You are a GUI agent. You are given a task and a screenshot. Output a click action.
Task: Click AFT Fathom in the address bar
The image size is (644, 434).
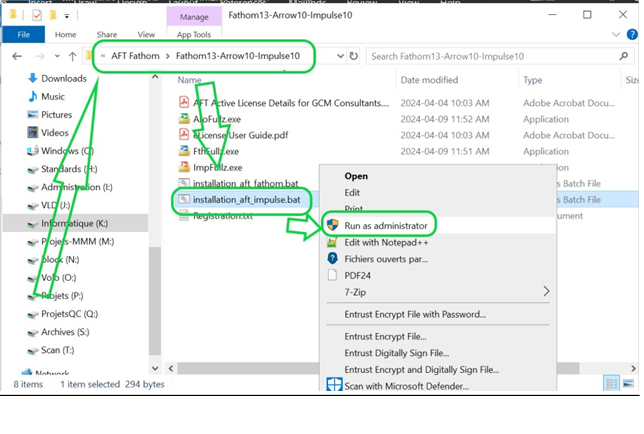pos(135,56)
